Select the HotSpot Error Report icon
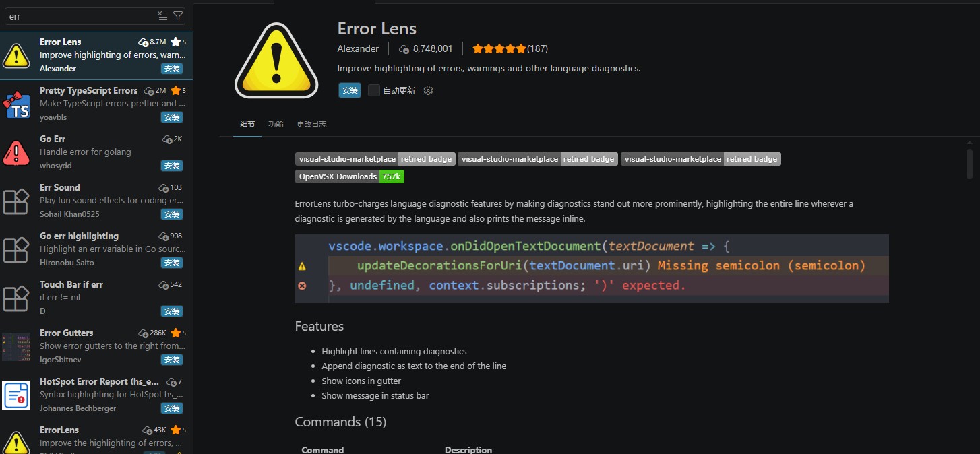Image resolution: width=980 pixels, height=454 pixels. pos(16,395)
